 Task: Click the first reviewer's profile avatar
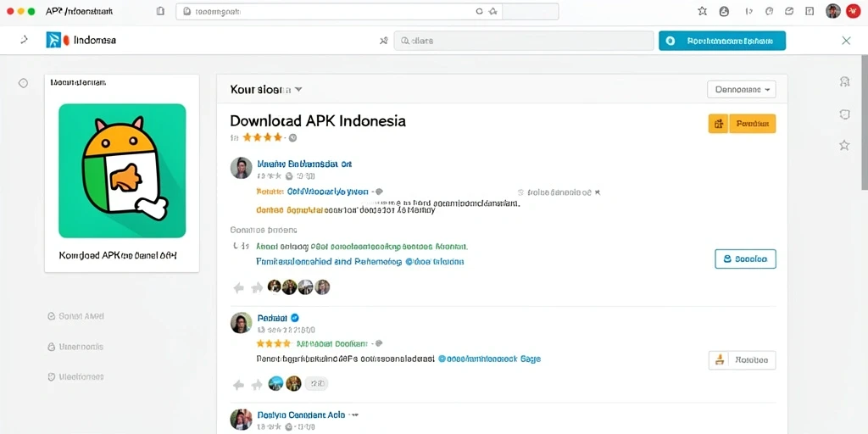point(241,168)
